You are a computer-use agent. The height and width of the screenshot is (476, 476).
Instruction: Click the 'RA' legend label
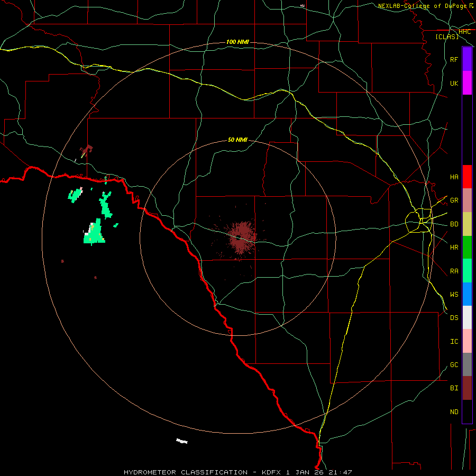(x=454, y=271)
